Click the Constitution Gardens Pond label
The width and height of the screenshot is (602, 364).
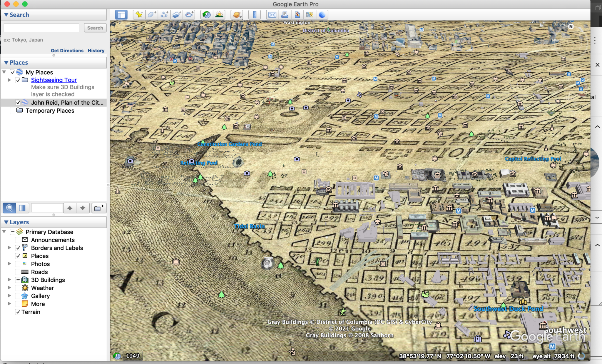pos(230,144)
